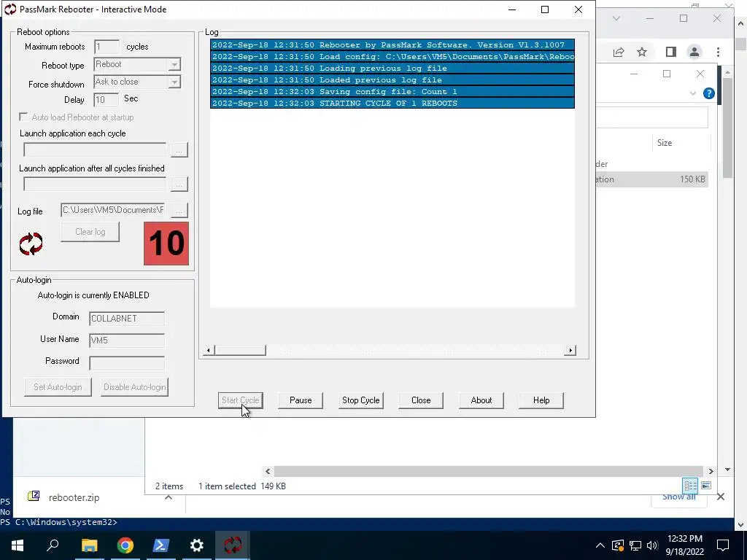Click the Rebooter taskbar icon
The width and height of the screenshot is (747, 560).
click(233, 545)
